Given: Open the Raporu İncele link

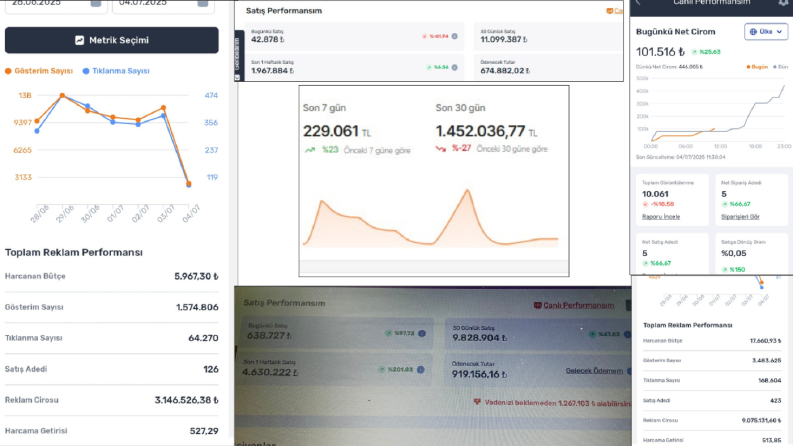Looking at the screenshot, I should (x=661, y=216).
